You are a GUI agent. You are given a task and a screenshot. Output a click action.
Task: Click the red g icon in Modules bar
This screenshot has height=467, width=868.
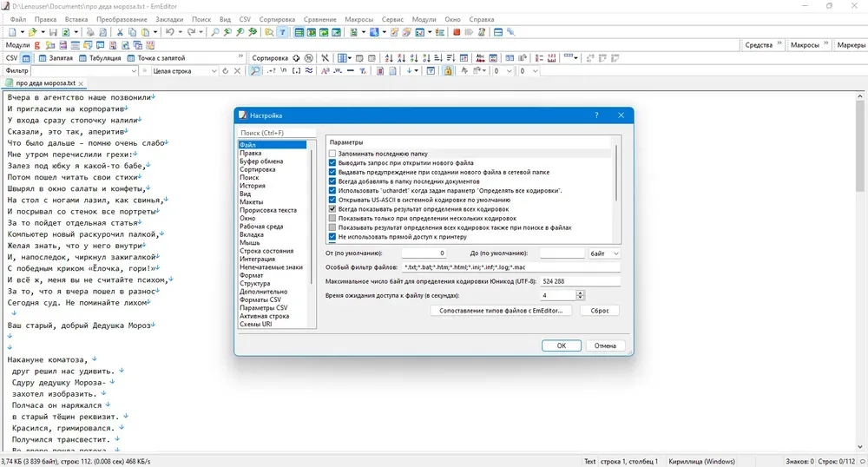[x=37, y=45]
